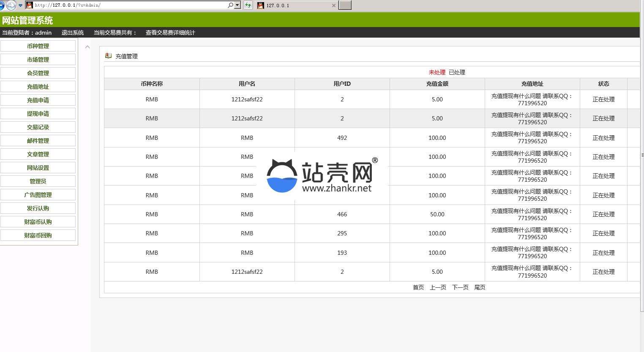Click the address bar URL field

coord(127,5)
